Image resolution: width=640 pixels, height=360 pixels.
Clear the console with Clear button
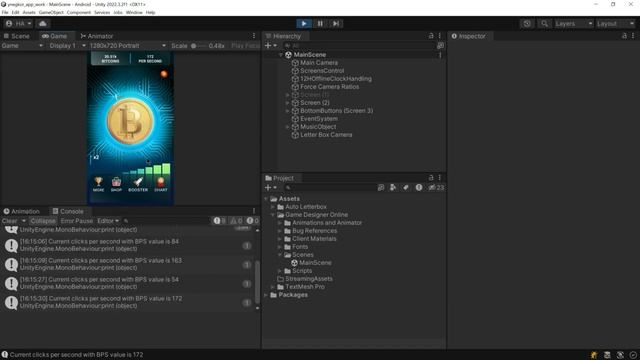(9, 221)
